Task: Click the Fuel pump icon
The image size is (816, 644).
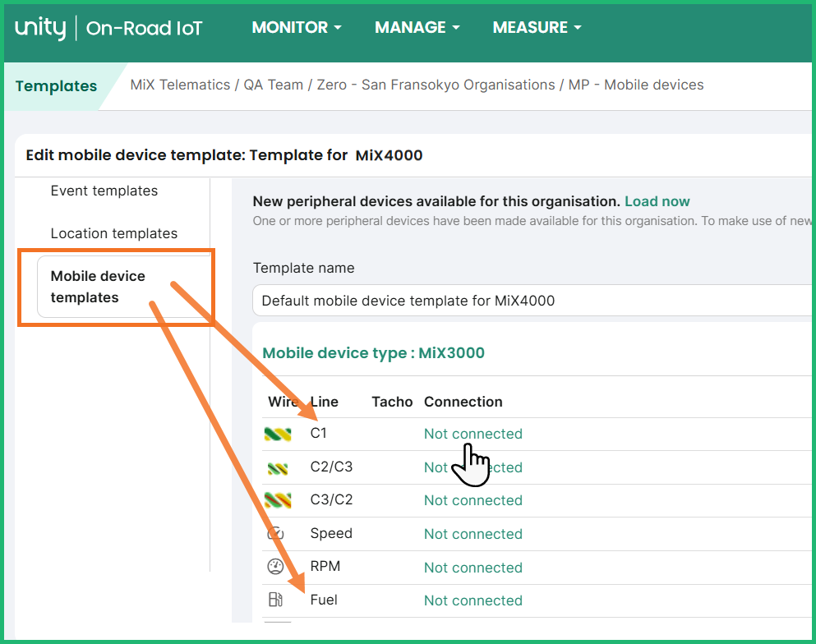Action: click(275, 600)
